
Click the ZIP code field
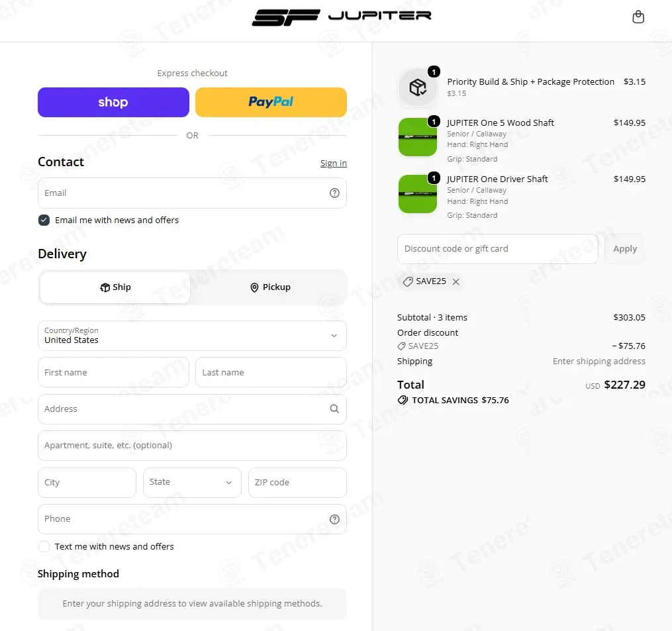(x=297, y=483)
